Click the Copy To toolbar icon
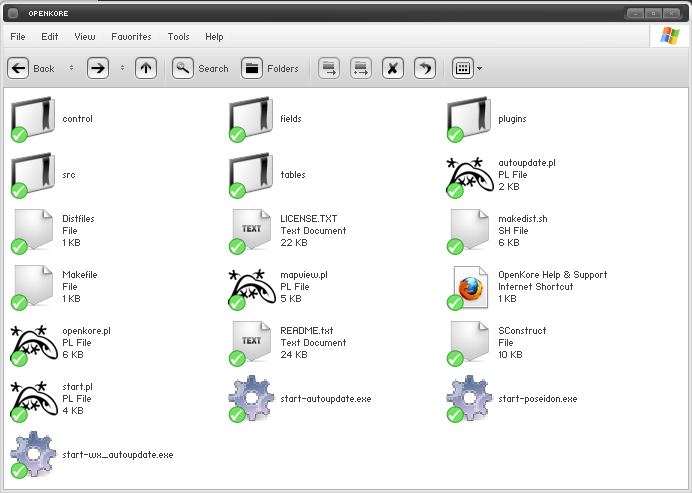Screen dimensions: 692x493 point(361,68)
